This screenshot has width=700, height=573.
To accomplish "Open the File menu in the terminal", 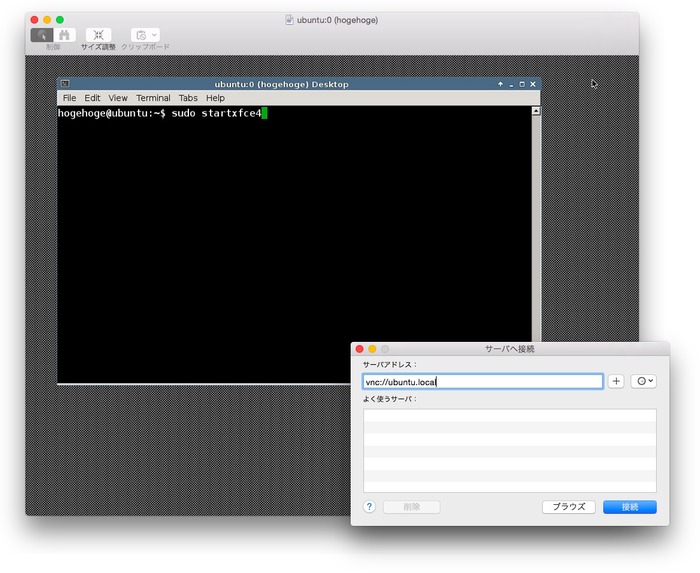I will (69, 98).
